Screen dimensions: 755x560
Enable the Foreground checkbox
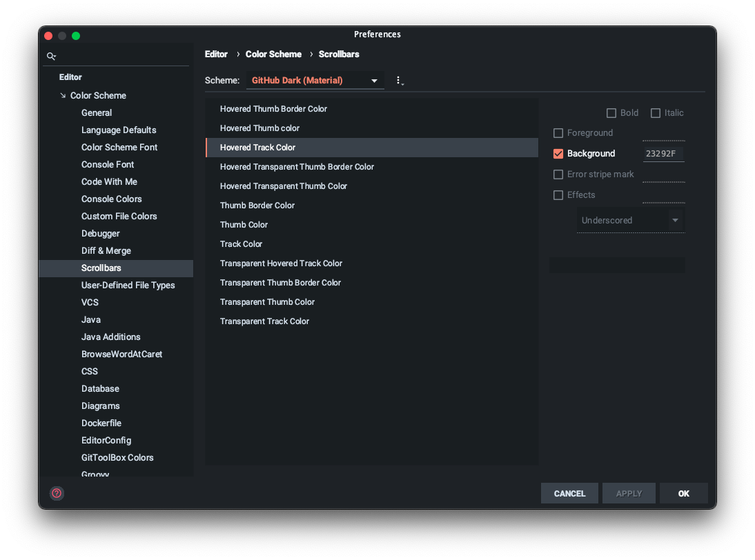(x=558, y=132)
